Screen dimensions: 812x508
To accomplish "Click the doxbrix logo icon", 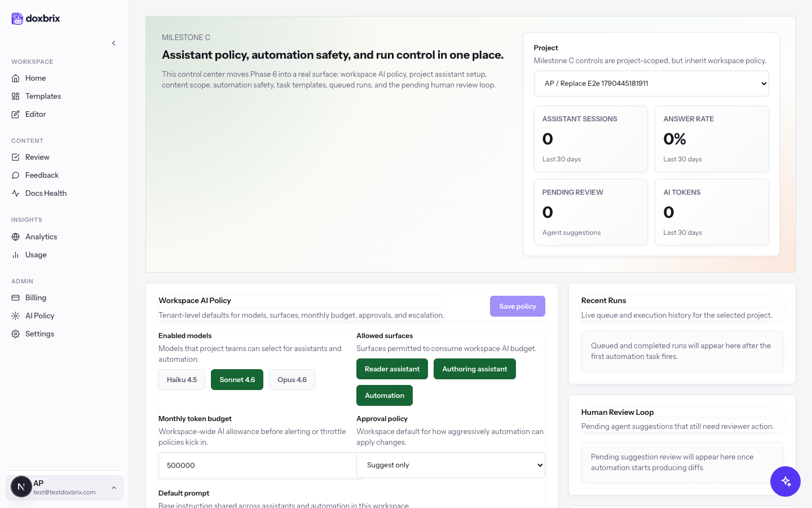I will (17, 19).
